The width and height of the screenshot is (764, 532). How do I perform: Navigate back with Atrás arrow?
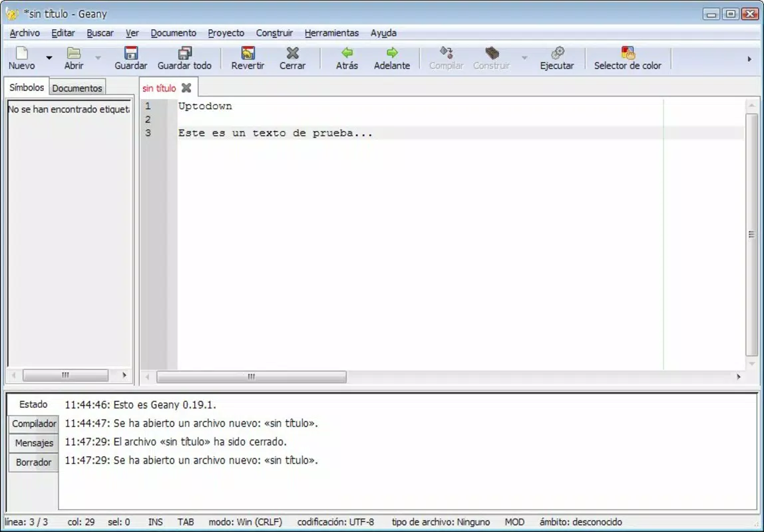[x=347, y=58]
